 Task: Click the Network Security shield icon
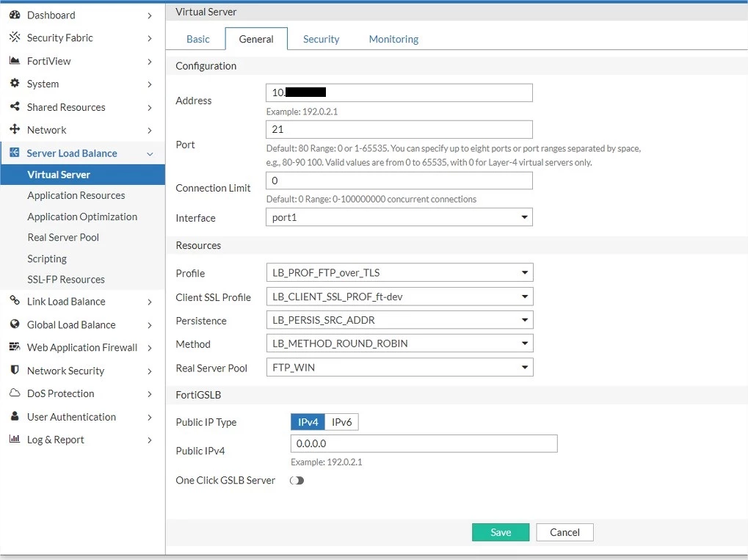[15, 370]
